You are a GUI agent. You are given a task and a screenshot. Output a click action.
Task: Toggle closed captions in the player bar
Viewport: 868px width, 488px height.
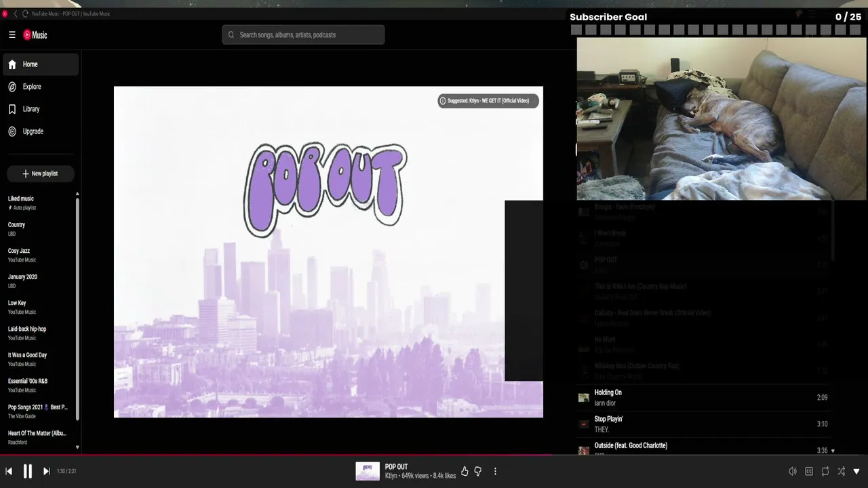[809, 471]
